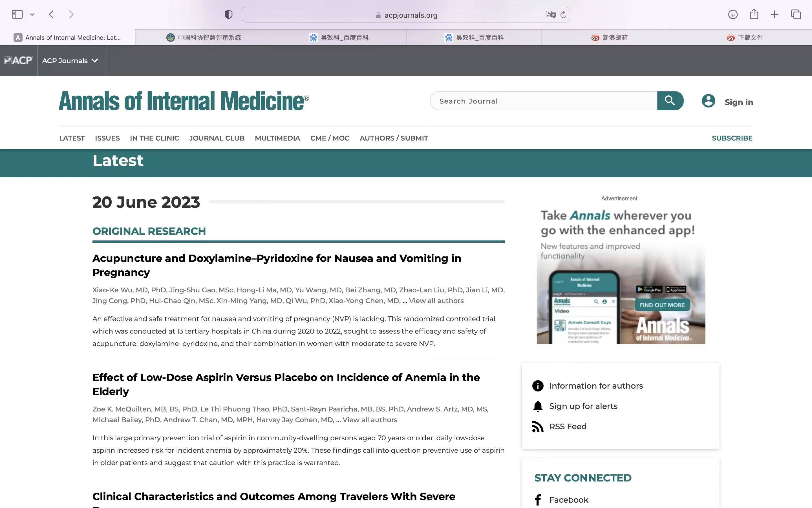
Task: Open MULTIMEDIA menu item
Action: tap(277, 138)
